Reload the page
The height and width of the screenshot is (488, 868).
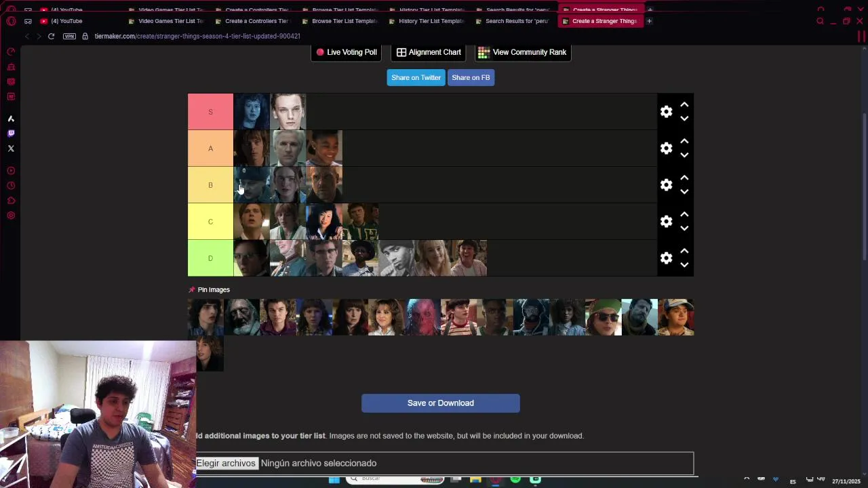pos(51,36)
